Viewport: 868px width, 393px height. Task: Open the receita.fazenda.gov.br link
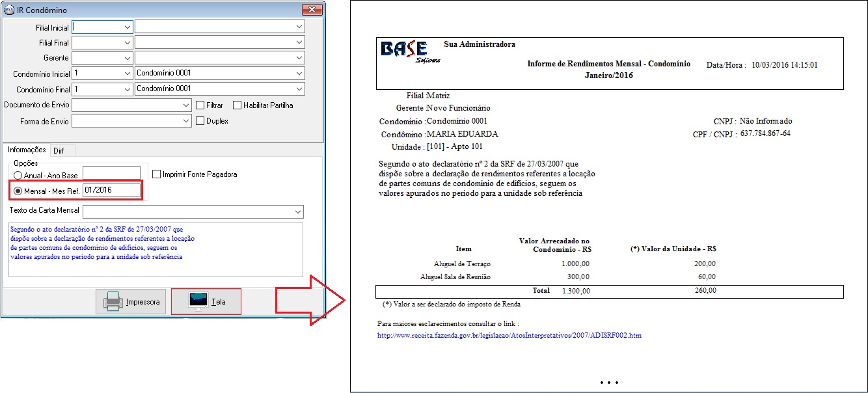pyautogui.click(x=509, y=336)
